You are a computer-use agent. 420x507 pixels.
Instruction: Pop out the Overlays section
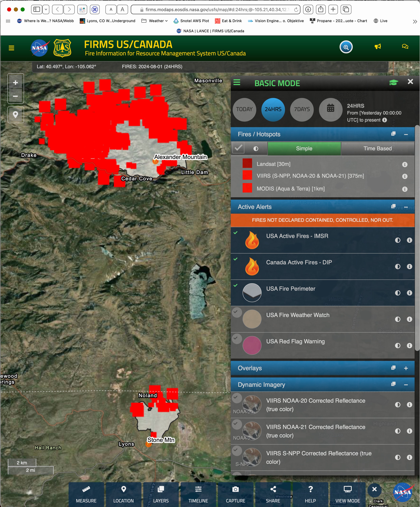pos(393,367)
